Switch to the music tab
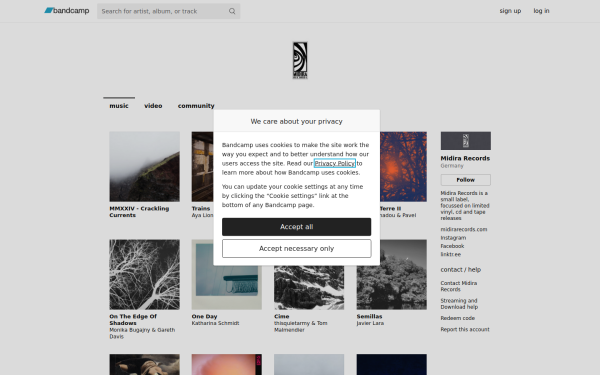Viewport: 600px width, 375px height. coord(119,106)
